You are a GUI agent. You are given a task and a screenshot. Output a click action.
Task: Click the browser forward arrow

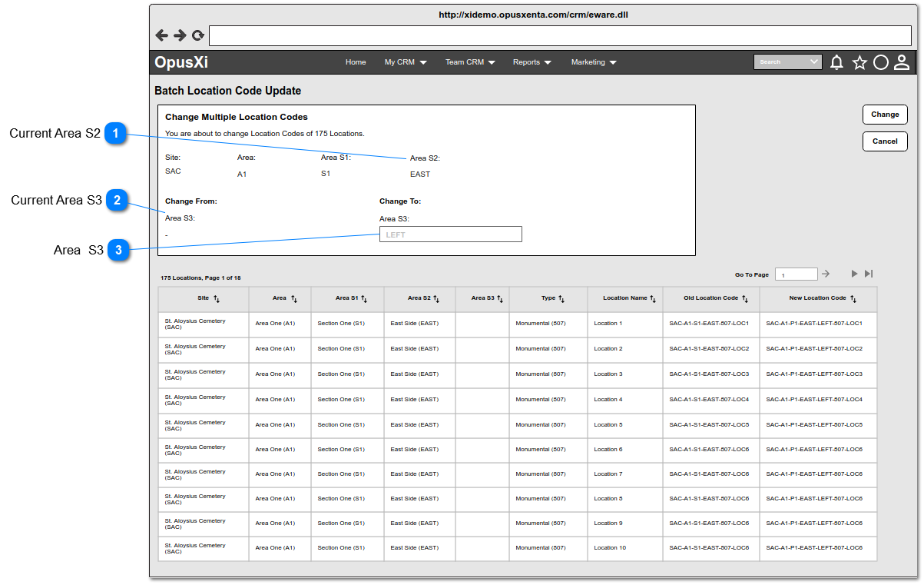click(x=180, y=35)
